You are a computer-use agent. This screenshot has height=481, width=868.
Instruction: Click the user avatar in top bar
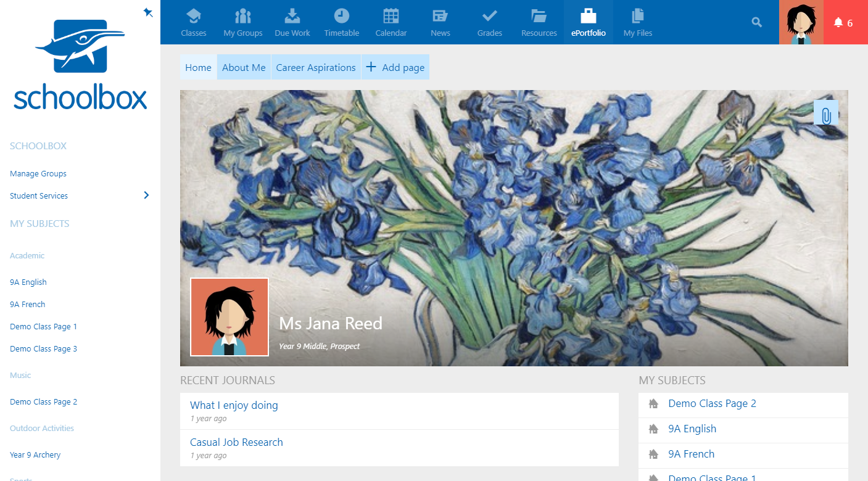click(801, 22)
